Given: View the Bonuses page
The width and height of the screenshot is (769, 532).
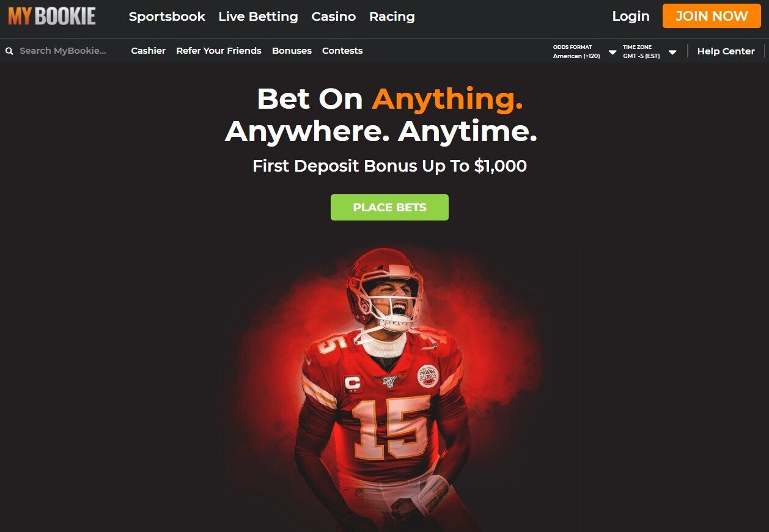Looking at the screenshot, I should point(292,51).
